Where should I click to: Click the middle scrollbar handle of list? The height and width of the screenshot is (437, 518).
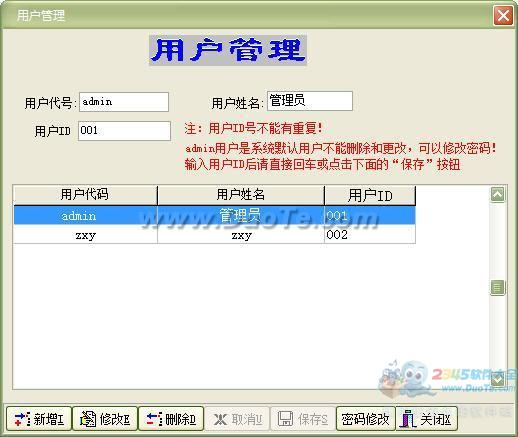click(498, 288)
